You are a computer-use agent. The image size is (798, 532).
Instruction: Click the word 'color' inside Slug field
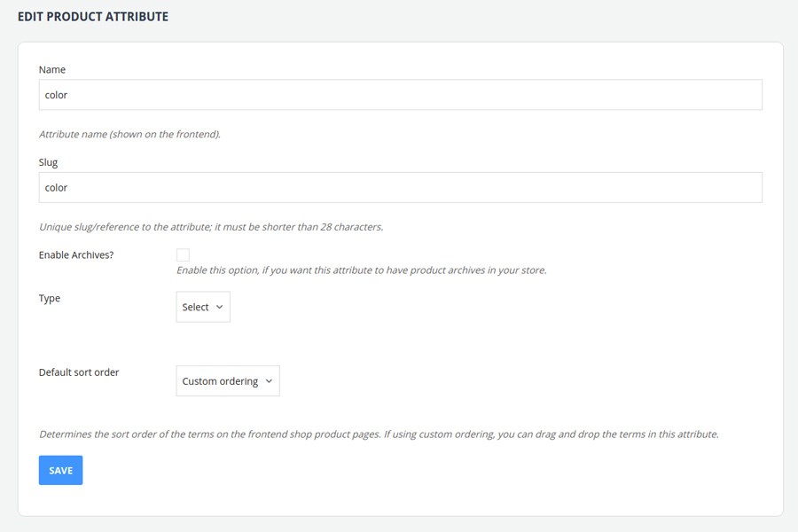click(x=56, y=187)
